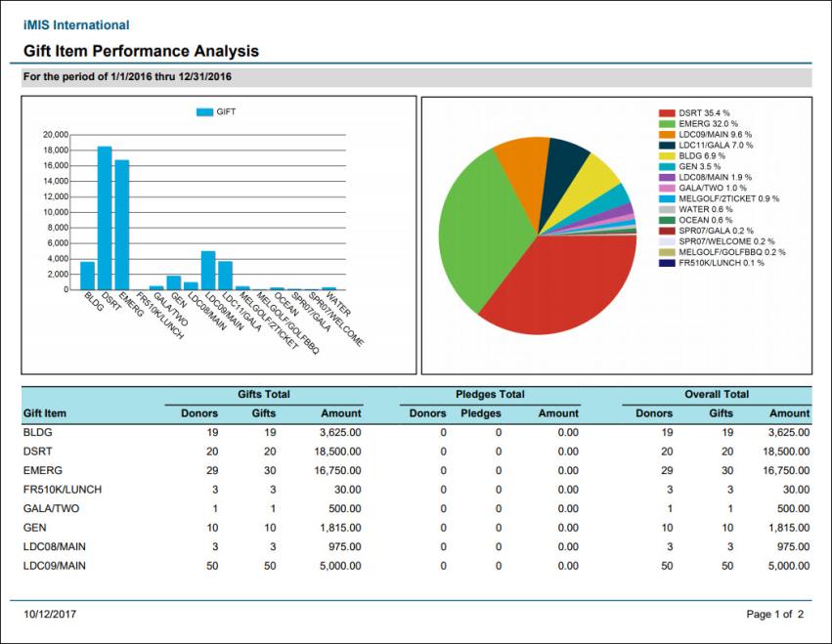
Task: Click the 18,500.00 Gifts Total amount for DSRT
Action: click(x=337, y=451)
